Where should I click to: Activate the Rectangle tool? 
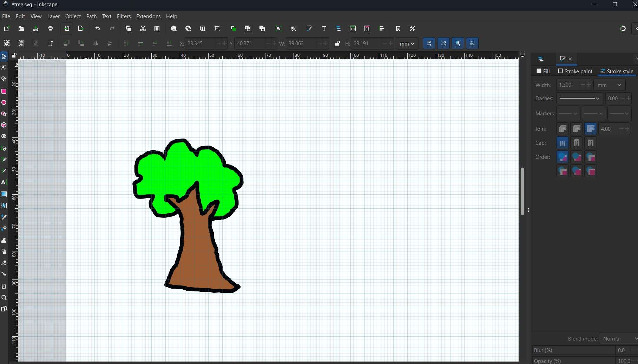(4, 91)
